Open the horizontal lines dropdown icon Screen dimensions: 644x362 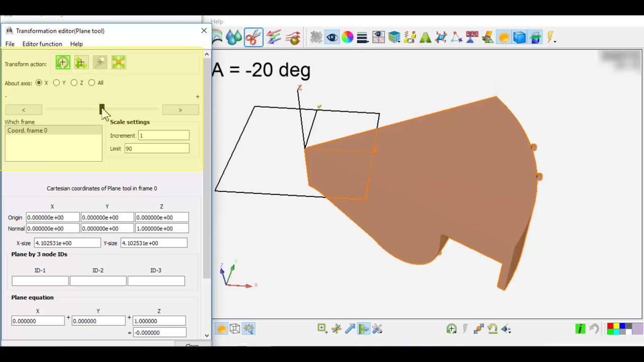tap(362, 38)
